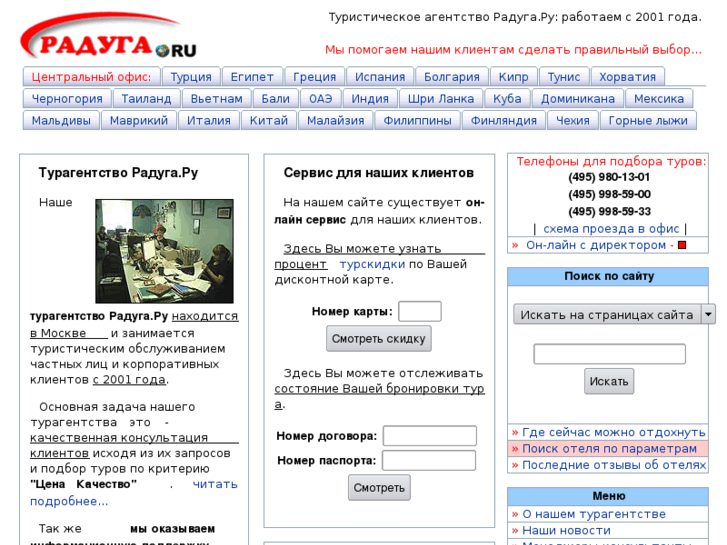Click into the 'Номер договора' field

429,436
